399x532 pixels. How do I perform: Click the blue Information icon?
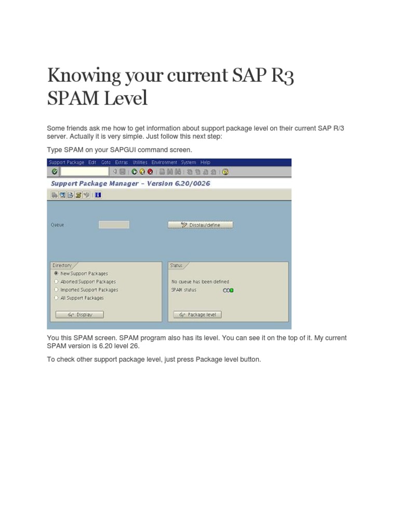(98, 195)
